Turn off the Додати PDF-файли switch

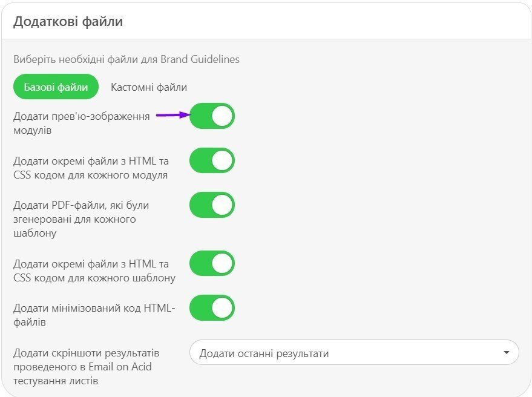(x=212, y=205)
